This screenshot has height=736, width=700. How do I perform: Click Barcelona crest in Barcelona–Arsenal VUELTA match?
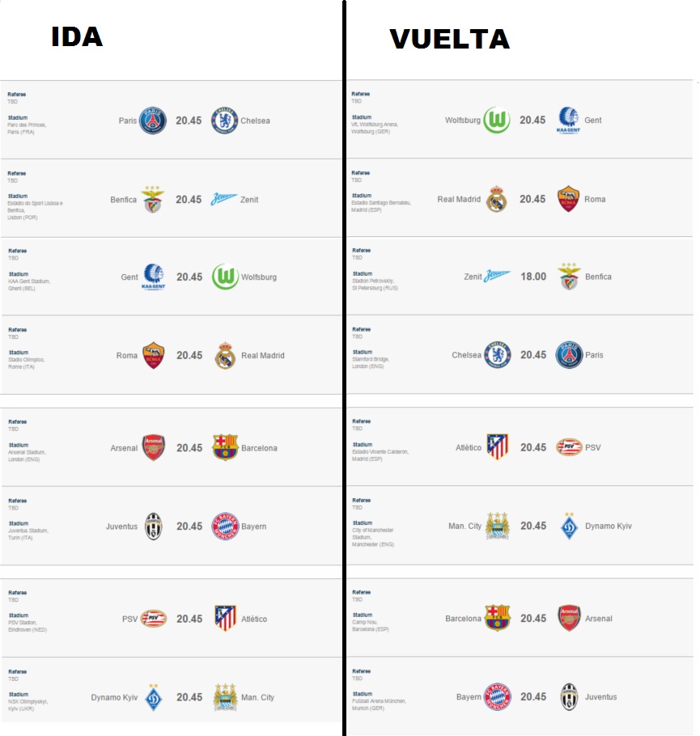click(x=496, y=619)
